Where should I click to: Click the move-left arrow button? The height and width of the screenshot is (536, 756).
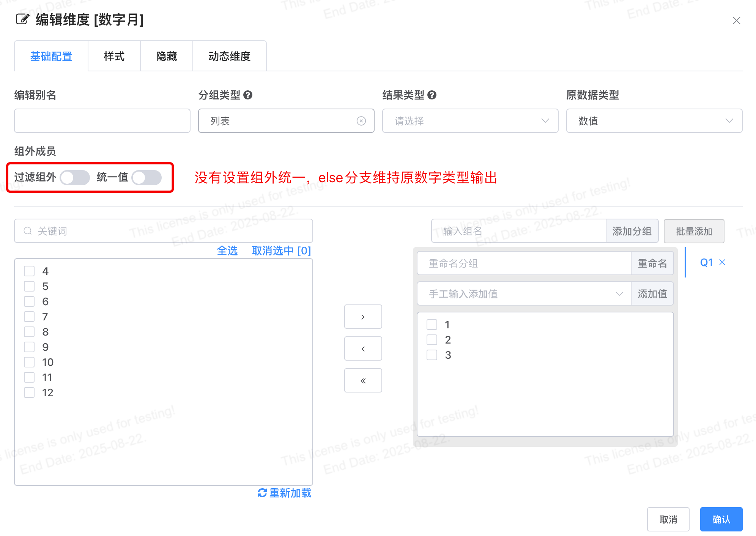point(363,348)
